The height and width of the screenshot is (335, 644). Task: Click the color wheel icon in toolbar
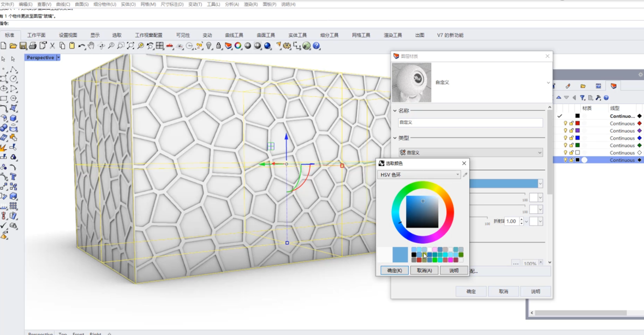[x=238, y=46]
